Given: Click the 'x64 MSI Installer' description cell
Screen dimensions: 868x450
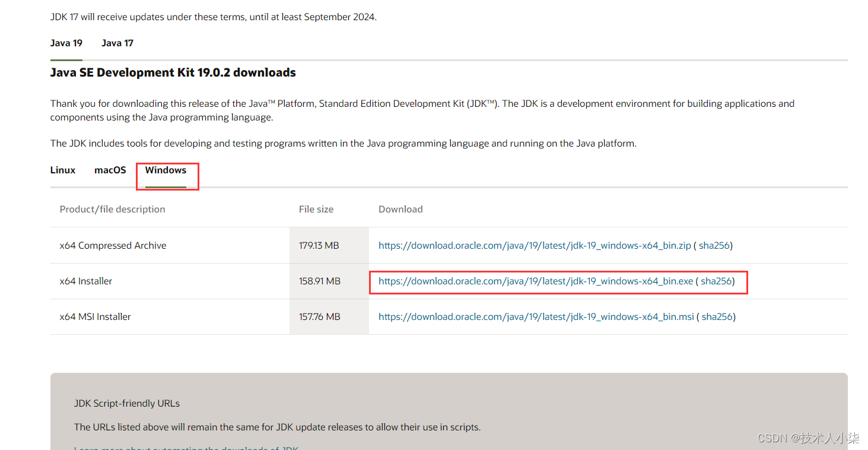Looking at the screenshot, I should 170,316.
